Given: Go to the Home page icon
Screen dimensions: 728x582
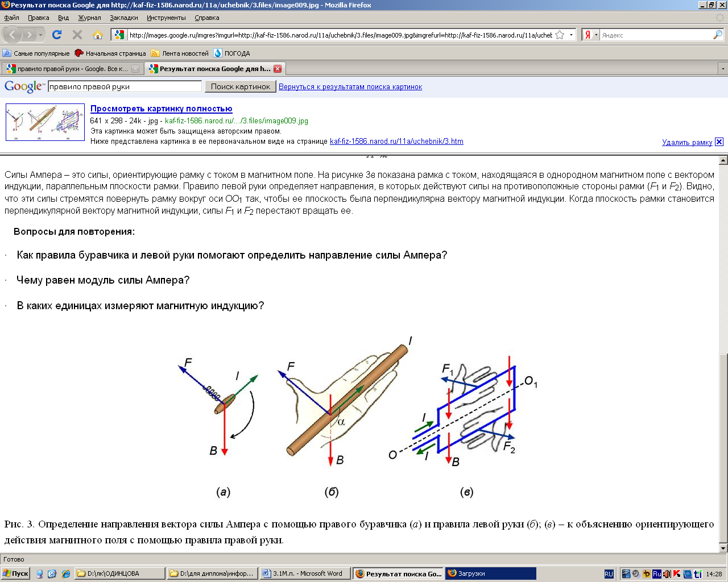Looking at the screenshot, I should (x=98, y=35).
